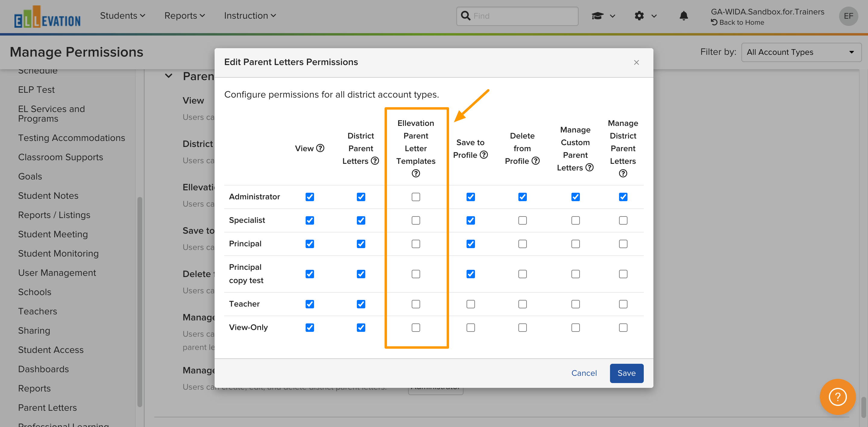Select Schools in sidebar
This screenshot has height=427, width=868.
coord(35,292)
